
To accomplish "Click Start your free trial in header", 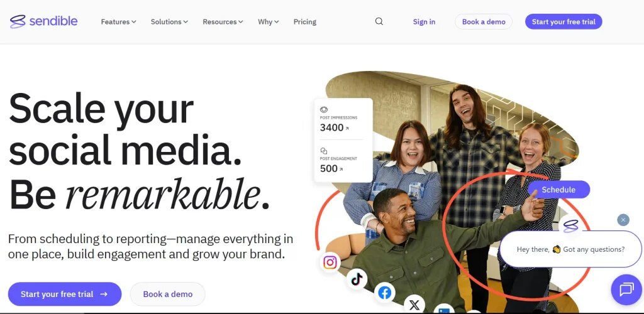I will [x=563, y=22].
